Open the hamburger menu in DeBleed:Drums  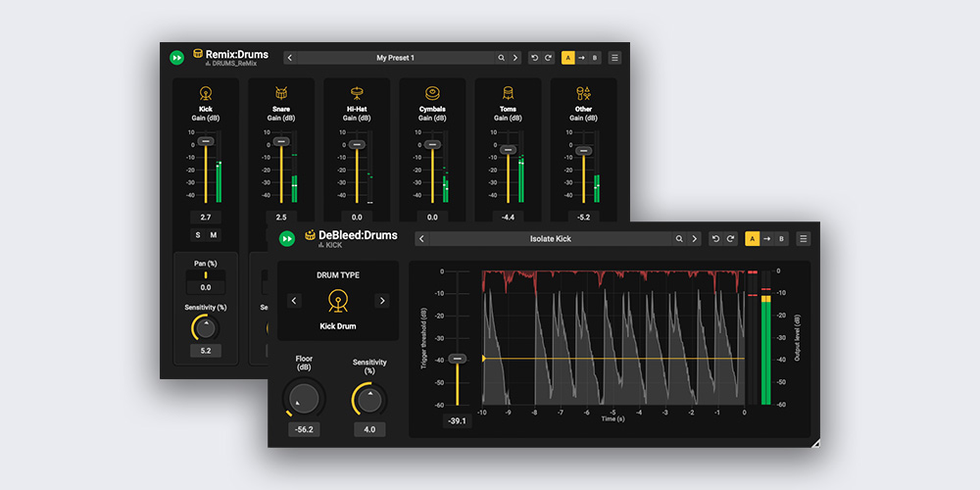804,238
